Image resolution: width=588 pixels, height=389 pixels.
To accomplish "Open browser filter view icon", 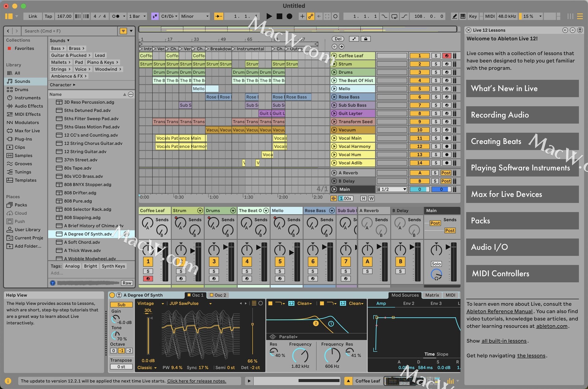I will (x=123, y=31).
